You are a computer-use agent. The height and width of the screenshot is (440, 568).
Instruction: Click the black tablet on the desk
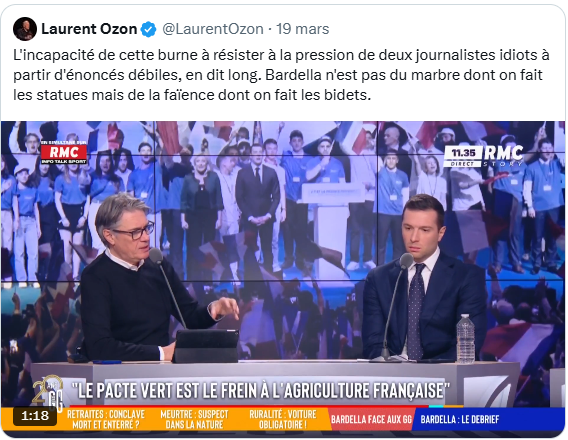point(205,345)
